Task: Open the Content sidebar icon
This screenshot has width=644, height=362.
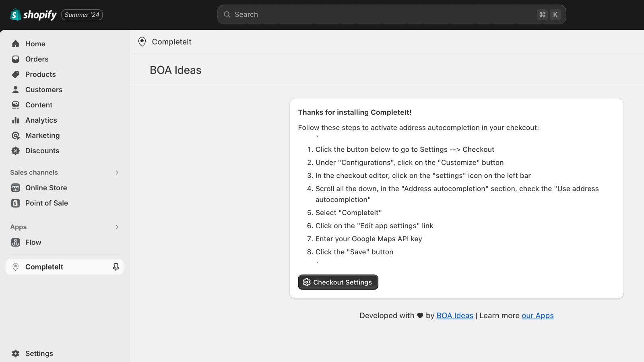Action: [x=15, y=105]
